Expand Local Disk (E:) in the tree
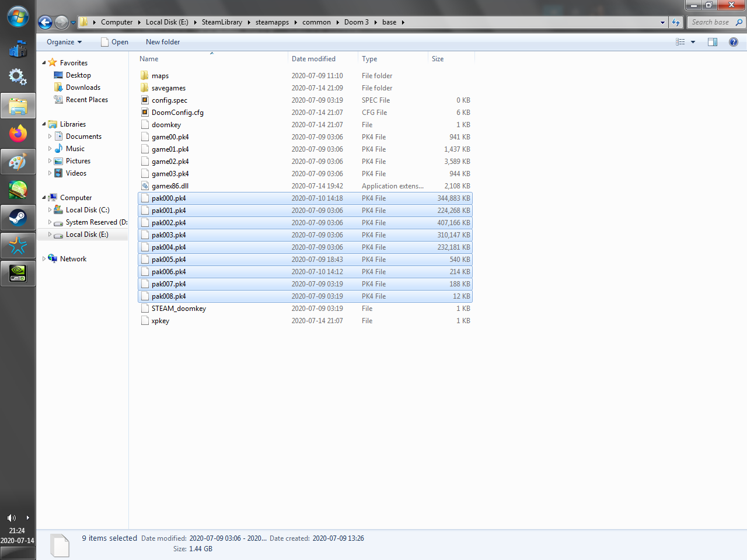Image resolution: width=747 pixels, height=560 pixels. point(50,235)
